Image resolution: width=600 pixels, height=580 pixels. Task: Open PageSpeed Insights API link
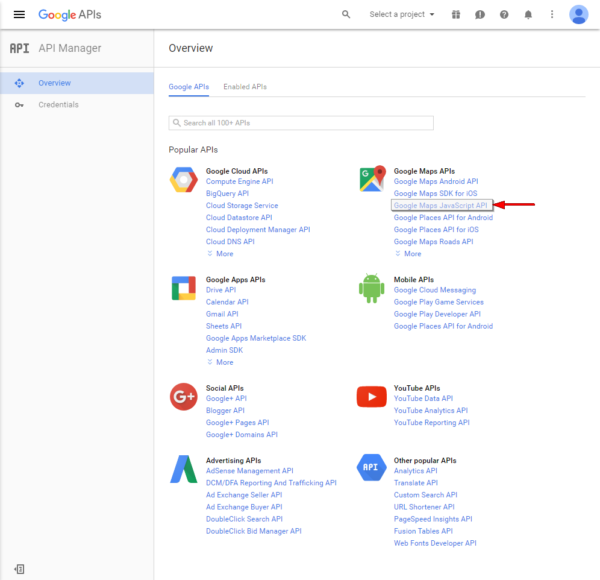(433, 519)
